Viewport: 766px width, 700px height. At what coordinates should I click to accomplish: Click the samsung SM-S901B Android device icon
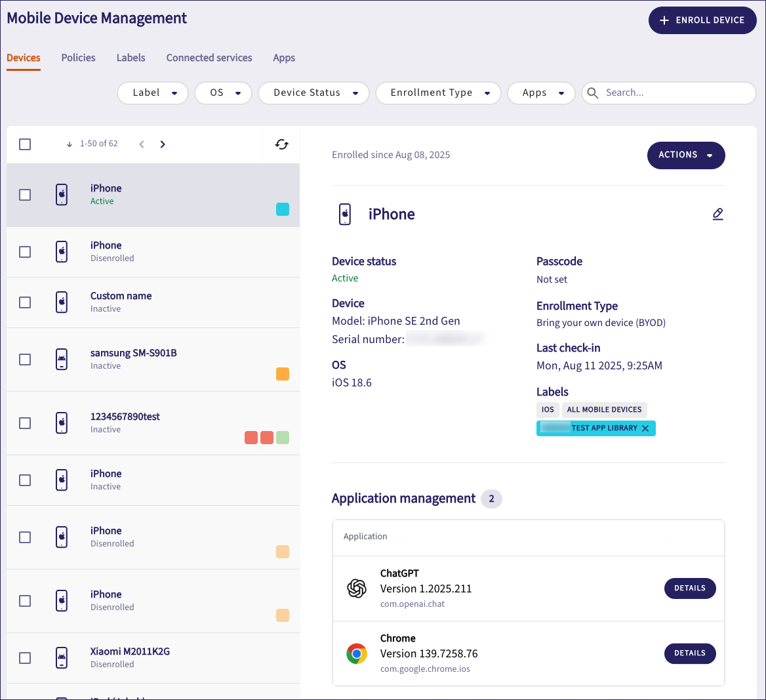click(62, 360)
